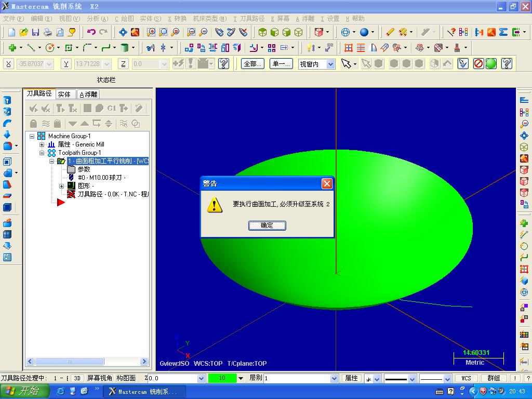532x399 pixels.
Task: Click the green cylinder primitive icon
Action: tap(125, 48)
